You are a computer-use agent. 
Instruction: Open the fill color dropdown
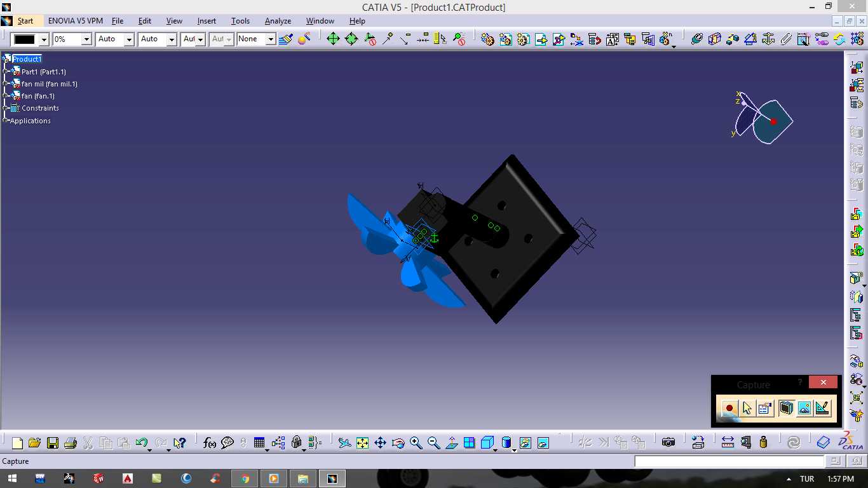[43, 39]
